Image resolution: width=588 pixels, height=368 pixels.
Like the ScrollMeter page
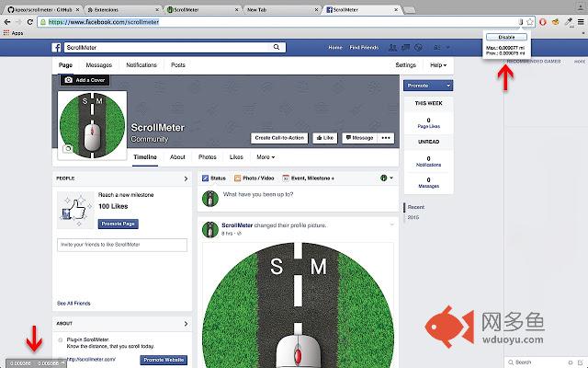coord(324,138)
